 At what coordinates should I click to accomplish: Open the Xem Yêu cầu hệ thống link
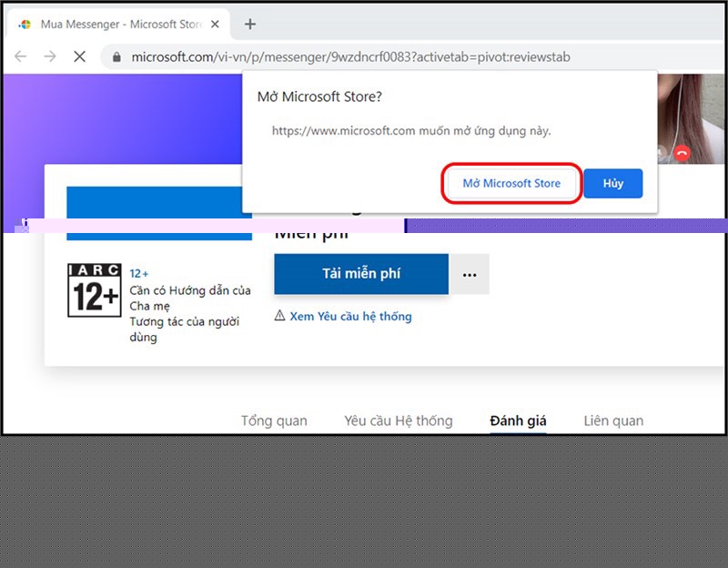pyautogui.click(x=350, y=316)
